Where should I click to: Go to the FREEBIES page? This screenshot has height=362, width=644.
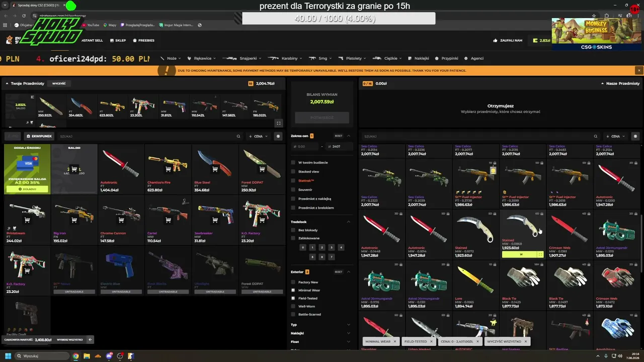(x=143, y=40)
